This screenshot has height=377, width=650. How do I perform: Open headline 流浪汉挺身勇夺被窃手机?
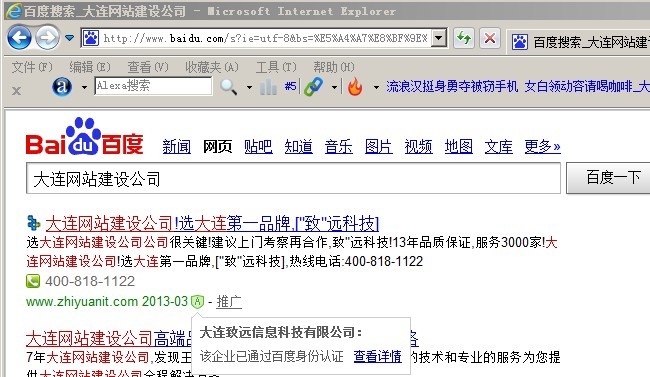[452, 86]
